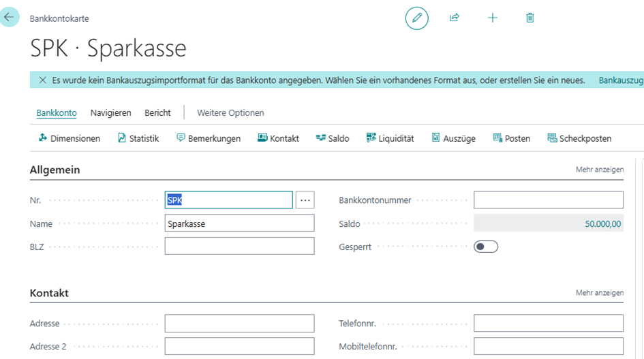
Task: Toggle the Gesperrt switch
Action: 486,247
